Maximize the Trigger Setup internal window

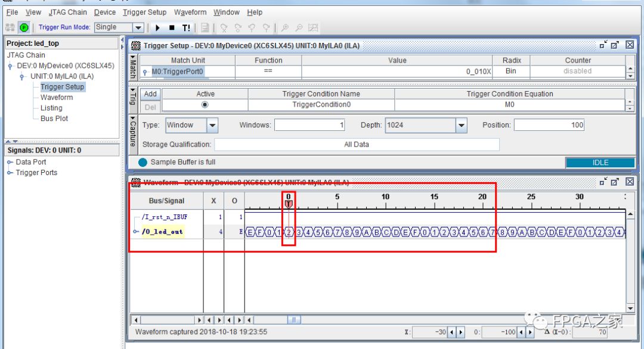point(615,45)
